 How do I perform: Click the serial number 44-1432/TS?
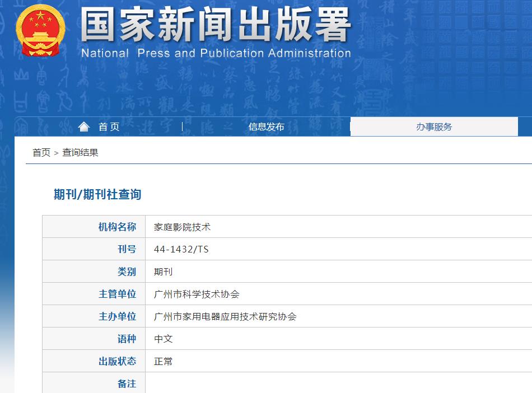coord(181,249)
